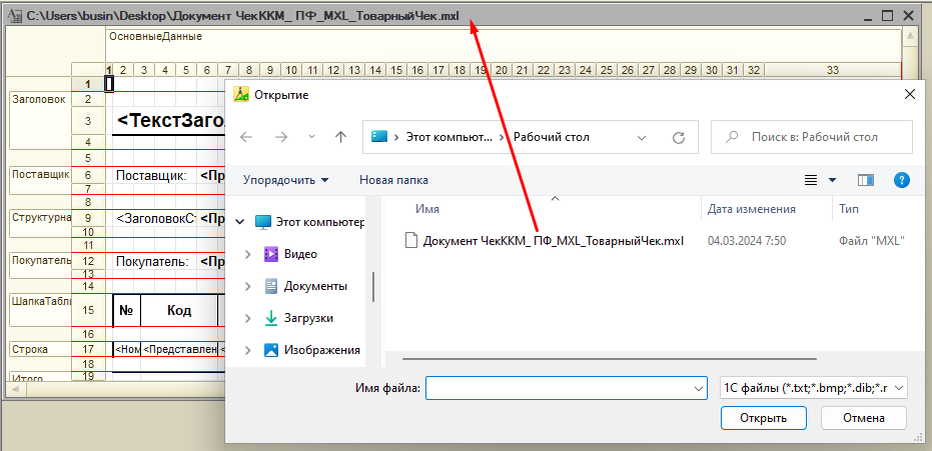
Task: Click the Код header cell
Action: 179,310
